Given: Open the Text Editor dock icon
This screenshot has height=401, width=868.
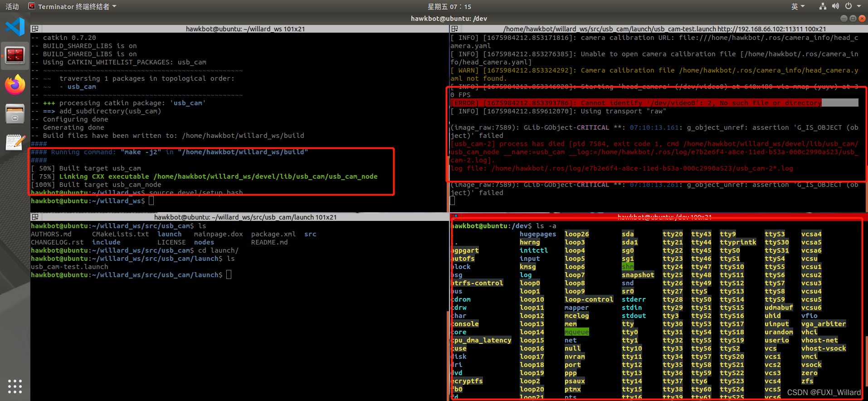Looking at the screenshot, I should tap(15, 142).
